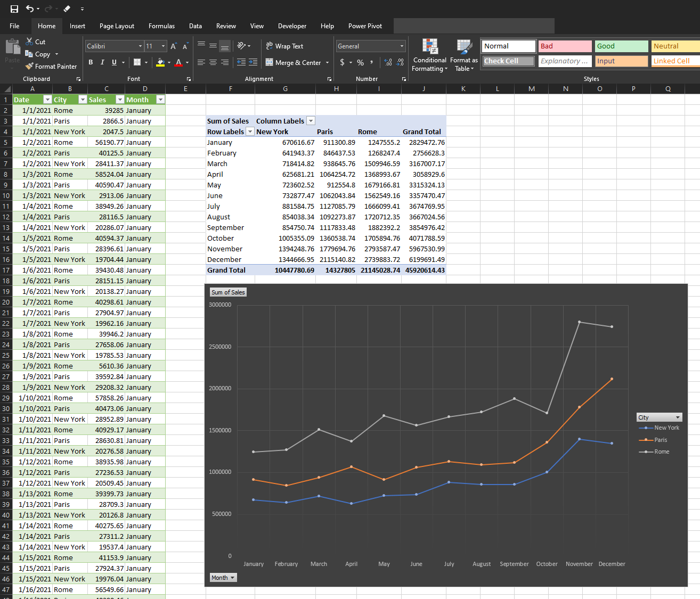
Task: Open the Date column filter dropdown
Action: 47,100
